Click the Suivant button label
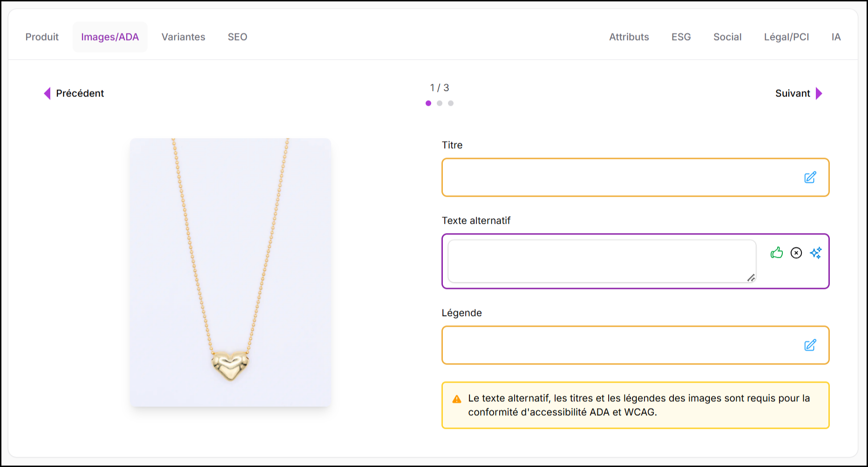The width and height of the screenshot is (868, 467). point(793,94)
